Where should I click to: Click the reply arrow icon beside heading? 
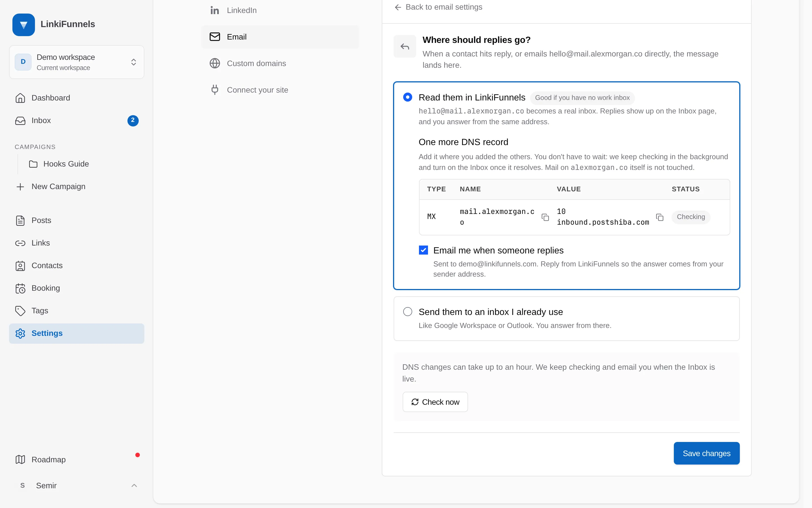pos(405,46)
